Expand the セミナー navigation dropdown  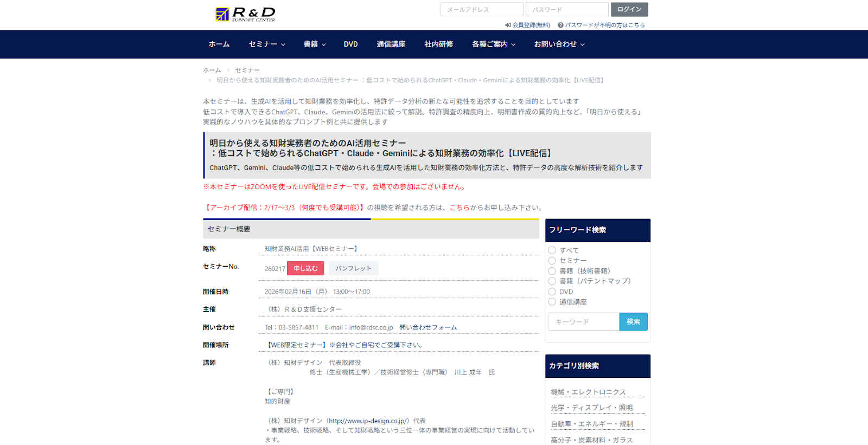[267, 44]
